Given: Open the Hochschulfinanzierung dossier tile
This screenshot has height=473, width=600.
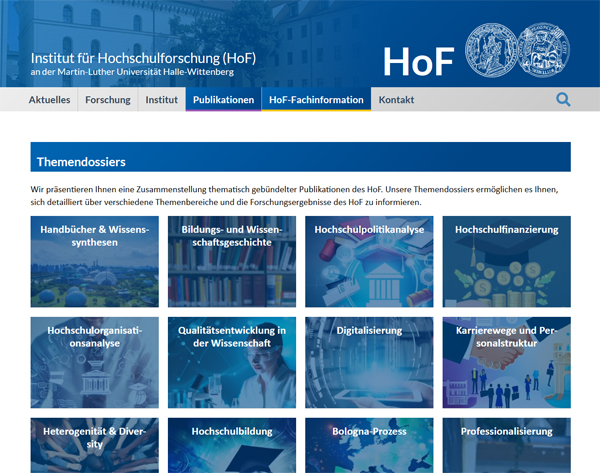Looking at the screenshot, I should click(507, 261).
